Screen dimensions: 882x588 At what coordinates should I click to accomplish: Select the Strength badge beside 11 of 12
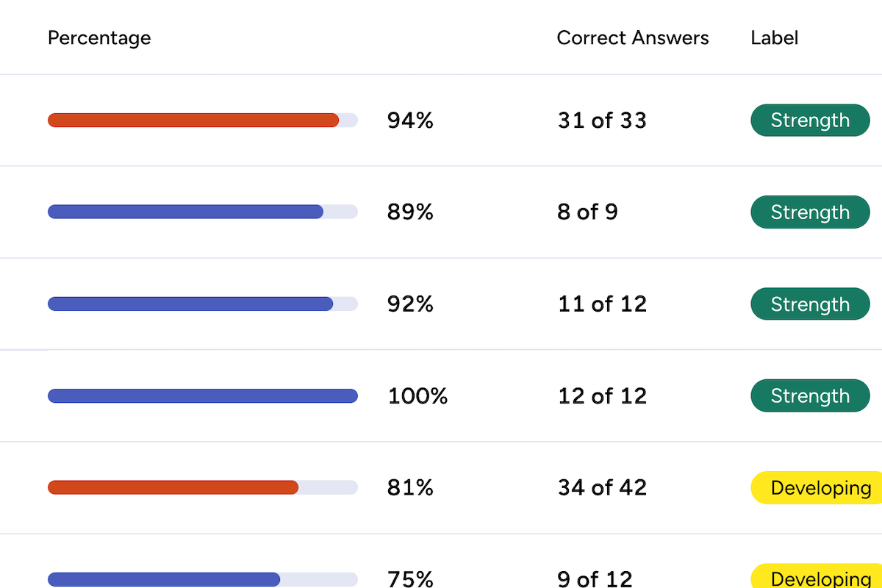tap(810, 304)
